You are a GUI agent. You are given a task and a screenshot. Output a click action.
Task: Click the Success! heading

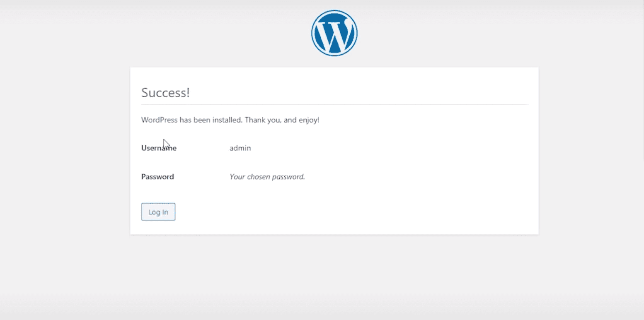click(x=165, y=92)
